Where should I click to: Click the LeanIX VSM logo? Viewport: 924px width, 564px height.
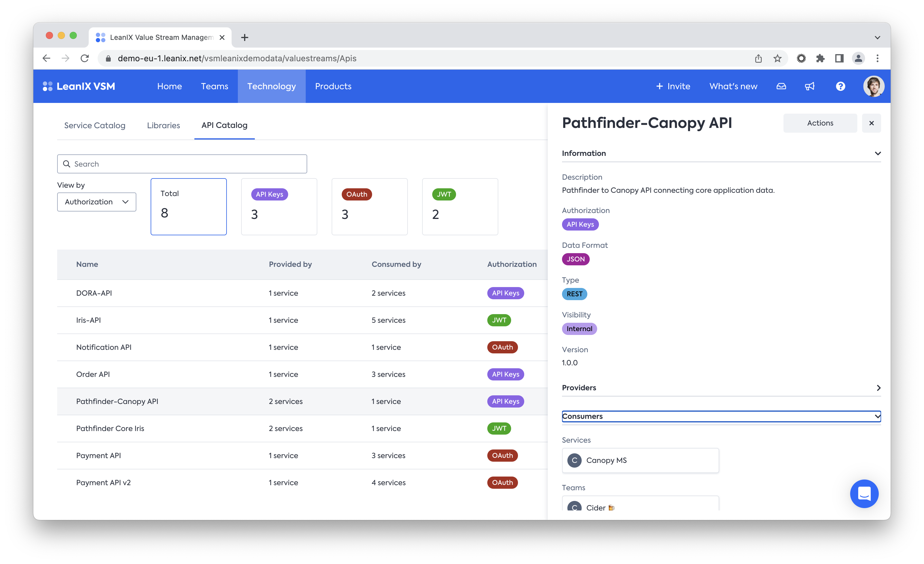(x=79, y=86)
